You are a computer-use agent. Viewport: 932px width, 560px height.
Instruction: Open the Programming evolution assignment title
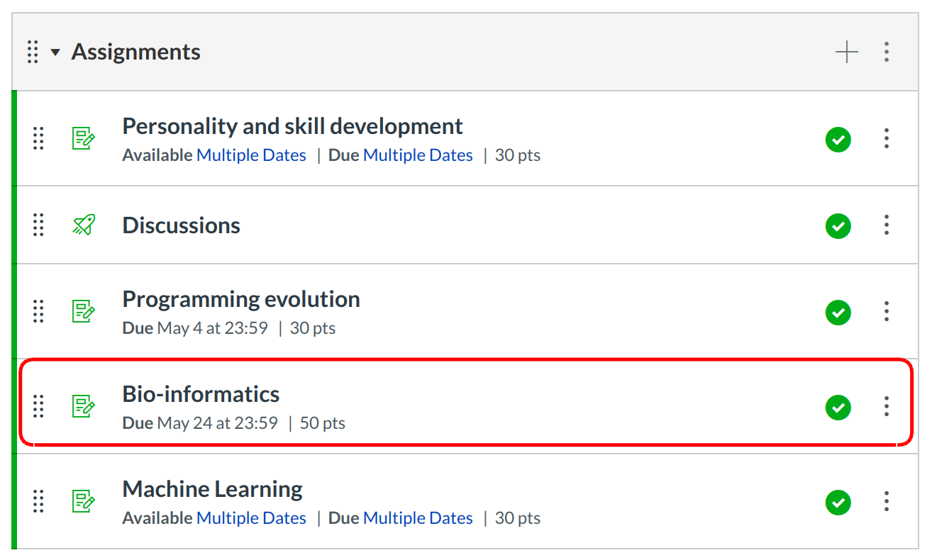click(x=240, y=299)
